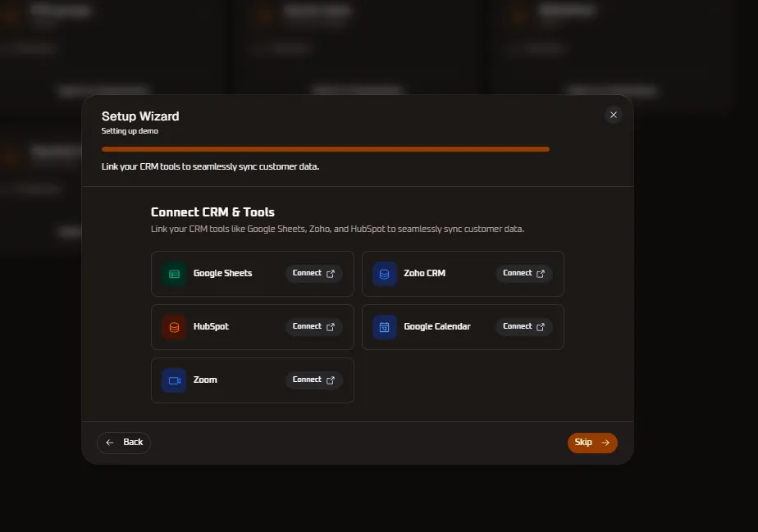The image size is (758, 532).
Task: Click the Google Sheets label text
Action: [x=223, y=274]
